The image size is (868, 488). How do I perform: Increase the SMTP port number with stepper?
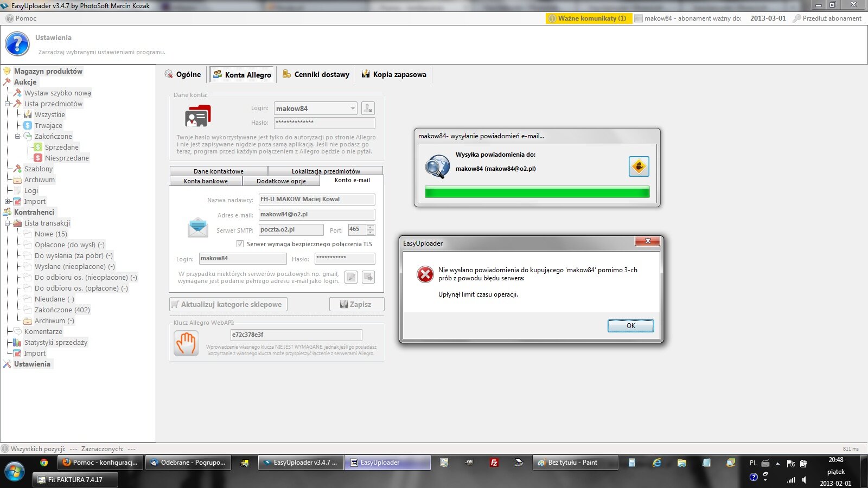point(371,227)
